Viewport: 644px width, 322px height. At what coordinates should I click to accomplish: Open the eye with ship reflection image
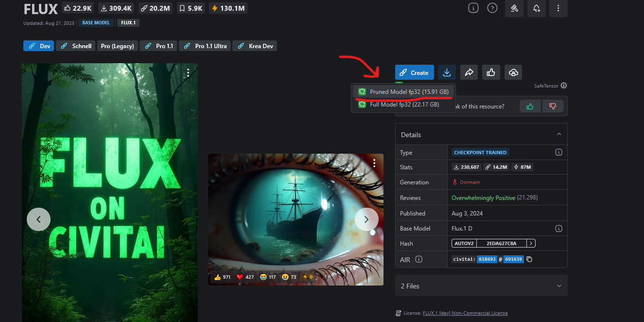(296, 219)
